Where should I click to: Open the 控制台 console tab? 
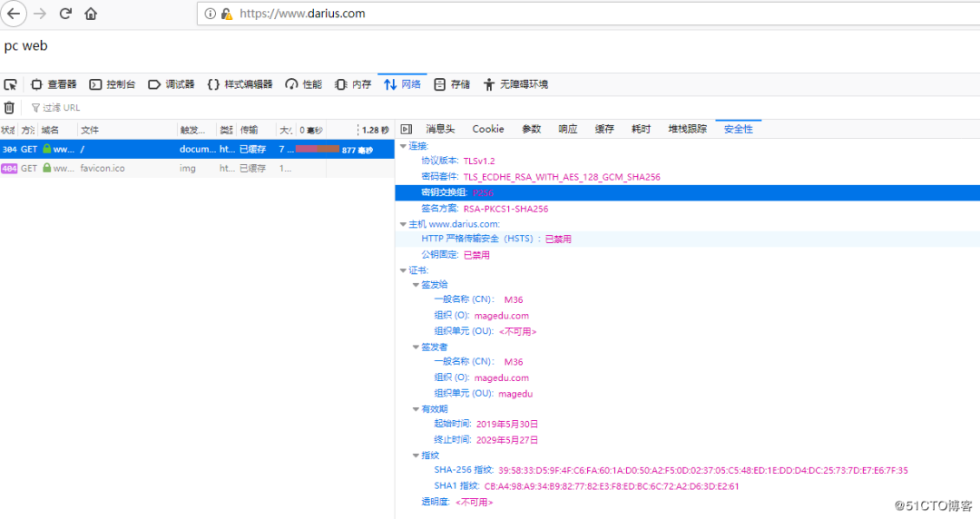point(113,84)
